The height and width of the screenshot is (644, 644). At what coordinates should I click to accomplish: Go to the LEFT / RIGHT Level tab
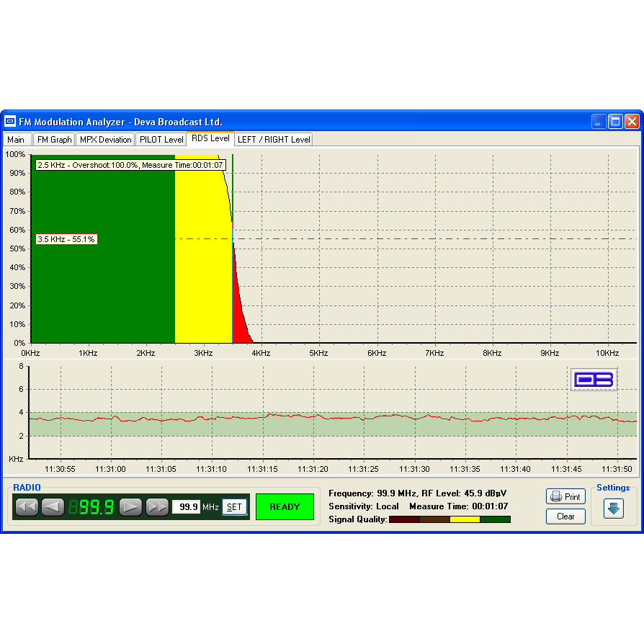[x=274, y=140]
